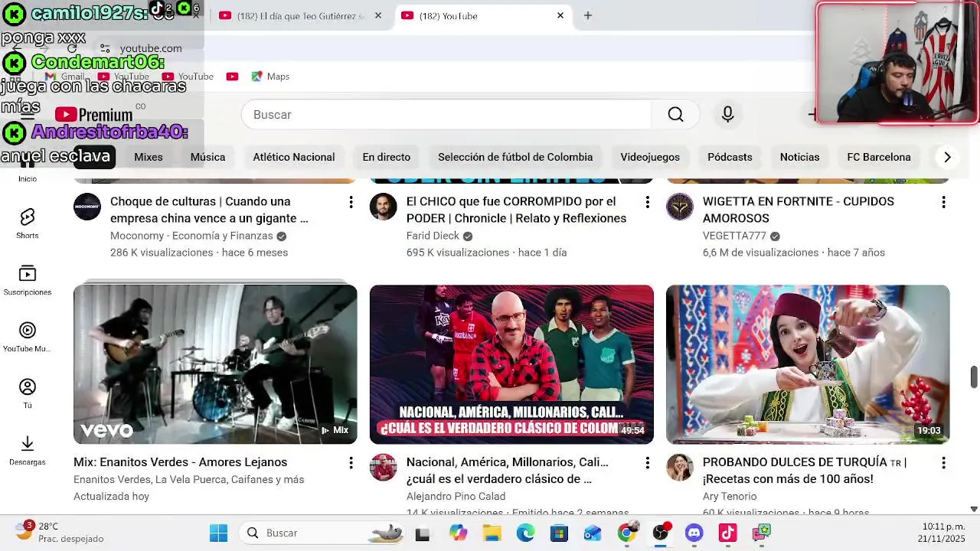Open the Maps bookmark
980x551 pixels.
pyautogui.click(x=270, y=77)
